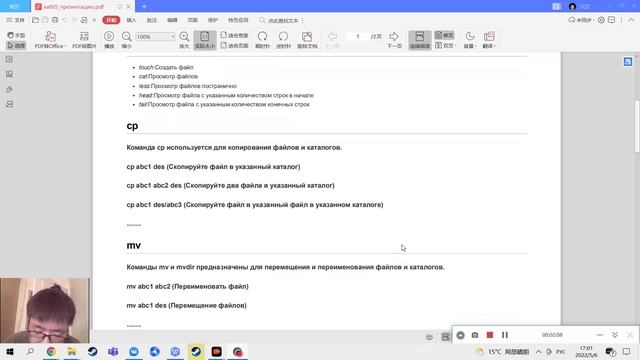The width and height of the screenshot is (640, 360).
Task: Open translate tool dropdown
Action: tap(489, 40)
